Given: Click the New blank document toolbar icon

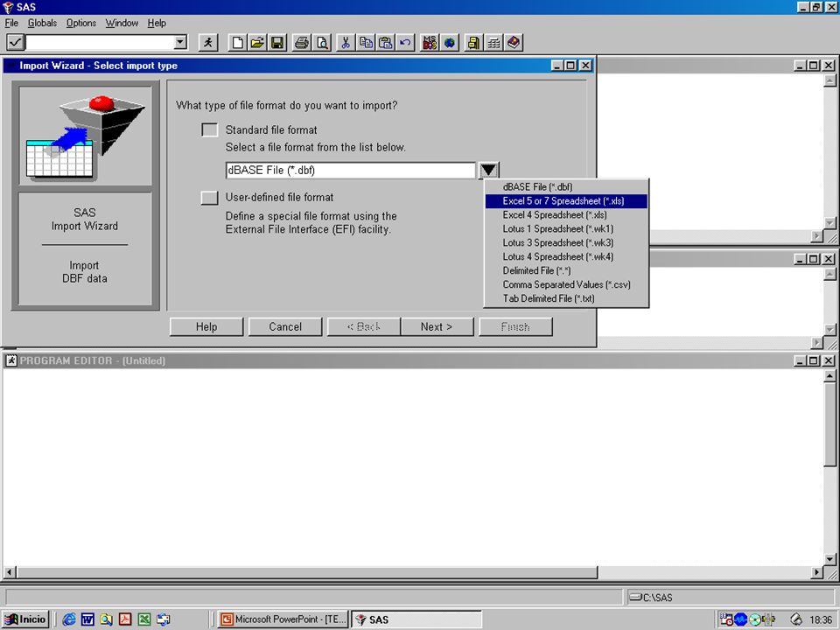Looking at the screenshot, I should [237, 42].
